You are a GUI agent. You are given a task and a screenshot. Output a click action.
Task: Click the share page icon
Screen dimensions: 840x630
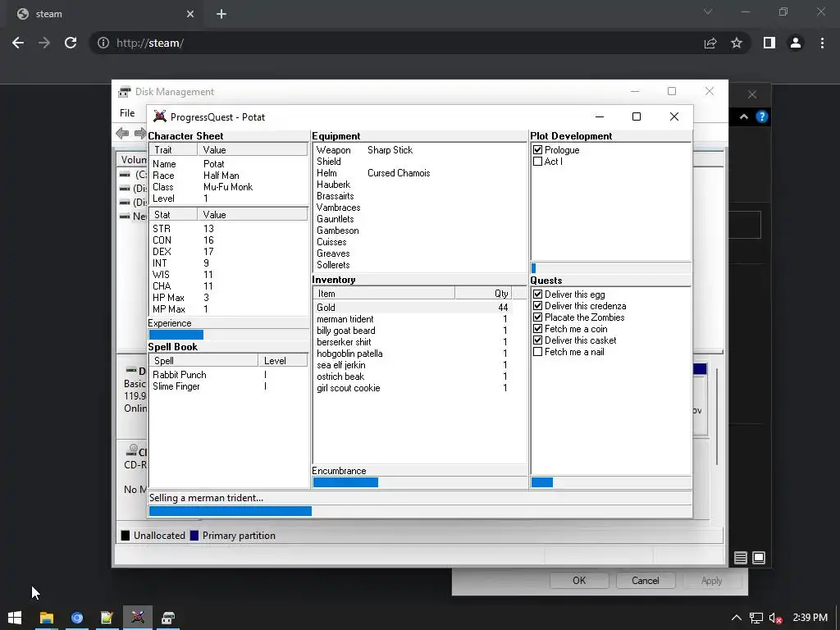(x=710, y=43)
